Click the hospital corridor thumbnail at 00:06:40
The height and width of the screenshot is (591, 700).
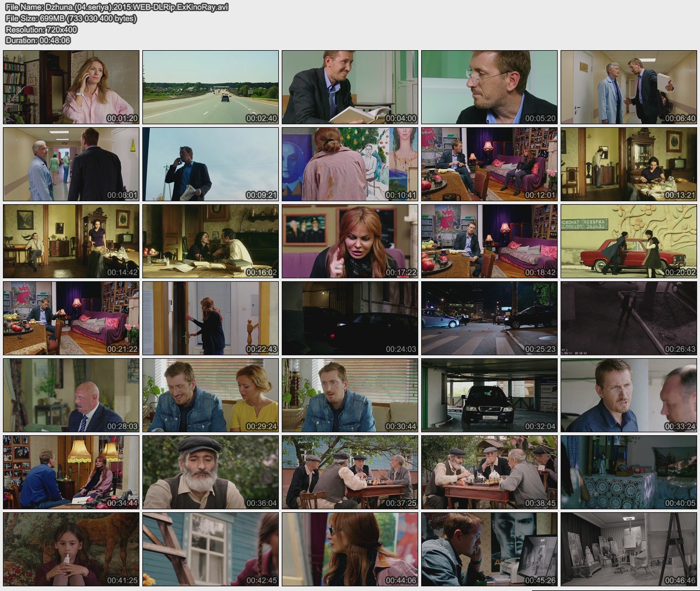629,87
